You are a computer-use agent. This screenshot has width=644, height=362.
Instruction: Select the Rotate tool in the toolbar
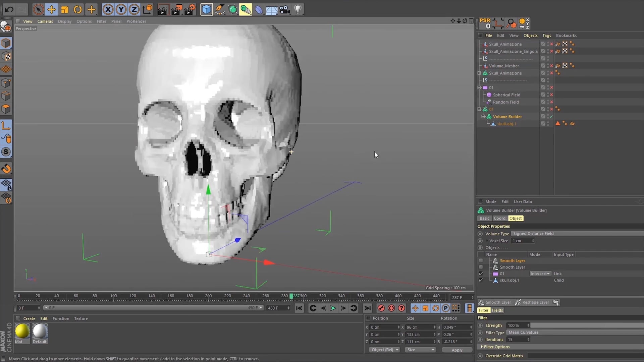[77, 9]
